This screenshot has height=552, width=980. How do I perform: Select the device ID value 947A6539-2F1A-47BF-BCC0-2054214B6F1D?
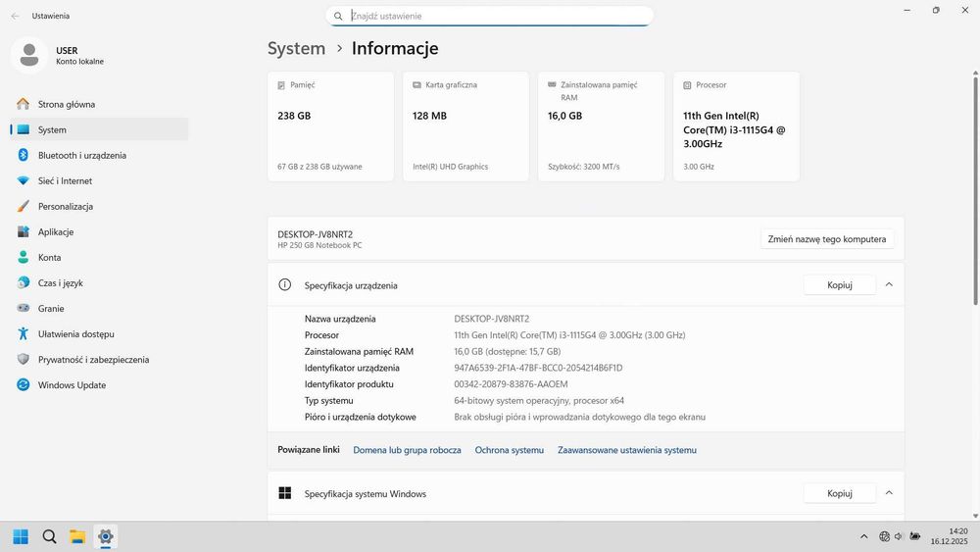(x=538, y=369)
